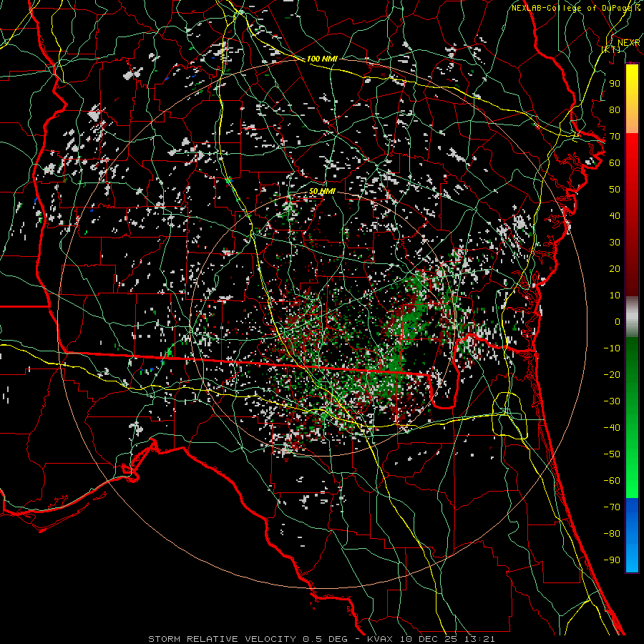Click the 50 value on velocity scale
Image resolution: width=644 pixels, height=644 pixels.
[615, 190]
